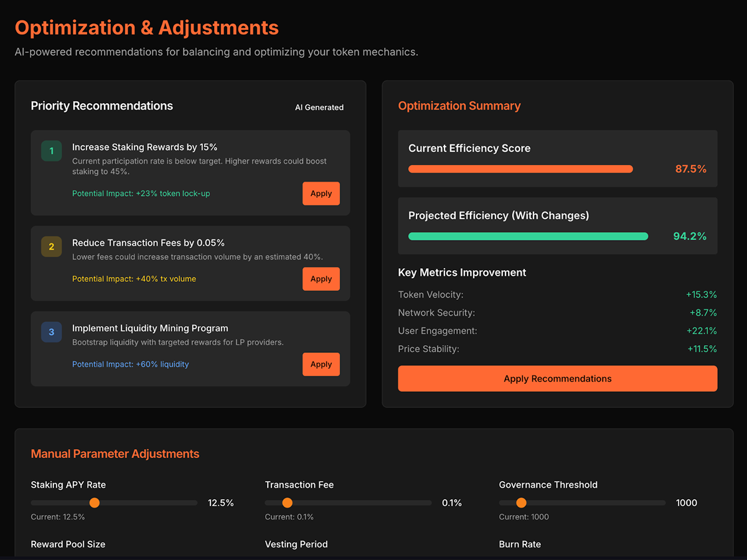The image size is (747, 560).
Task: Apply the Increase Staking Rewards recommendation
Action: [321, 194]
